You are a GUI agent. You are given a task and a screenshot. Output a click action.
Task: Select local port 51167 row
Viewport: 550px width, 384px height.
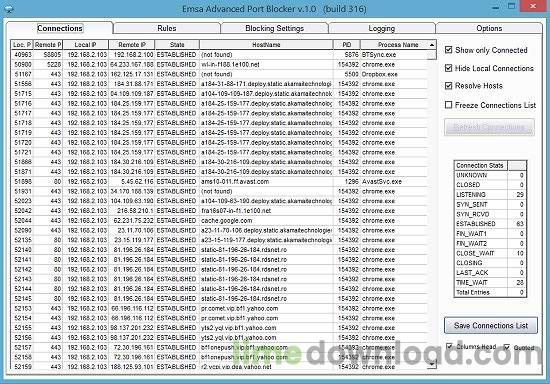click(x=219, y=74)
